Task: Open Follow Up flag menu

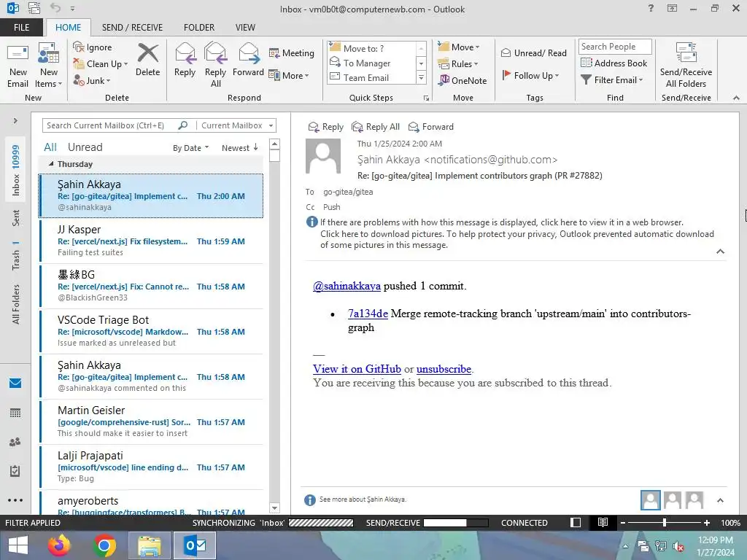Action: [x=531, y=75]
